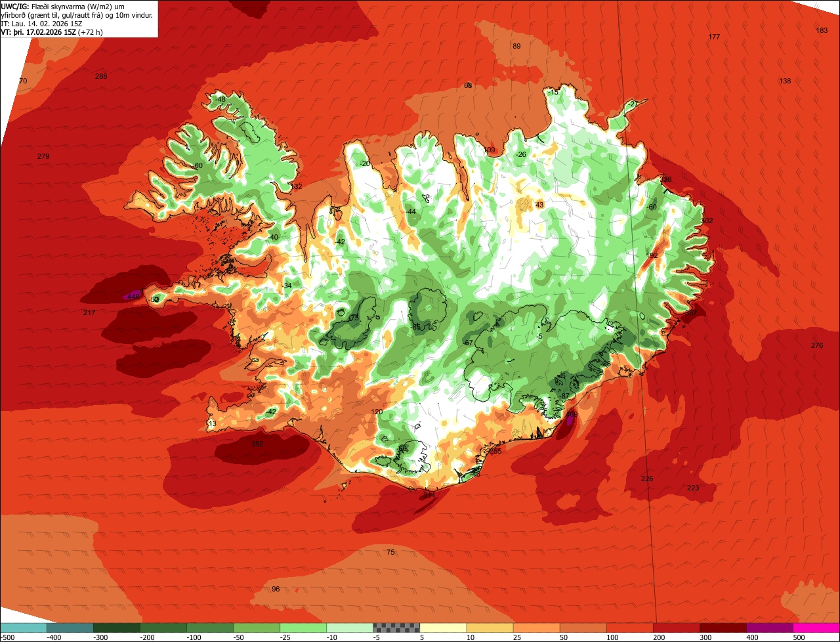
Task: Select the value 109 on the north coast
Action: tap(490, 150)
